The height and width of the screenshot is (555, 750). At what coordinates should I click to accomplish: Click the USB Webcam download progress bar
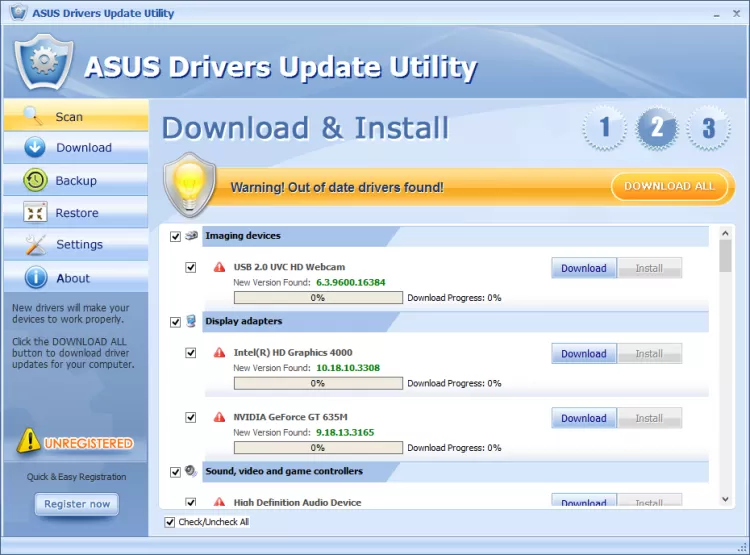(x=318, y=298)
